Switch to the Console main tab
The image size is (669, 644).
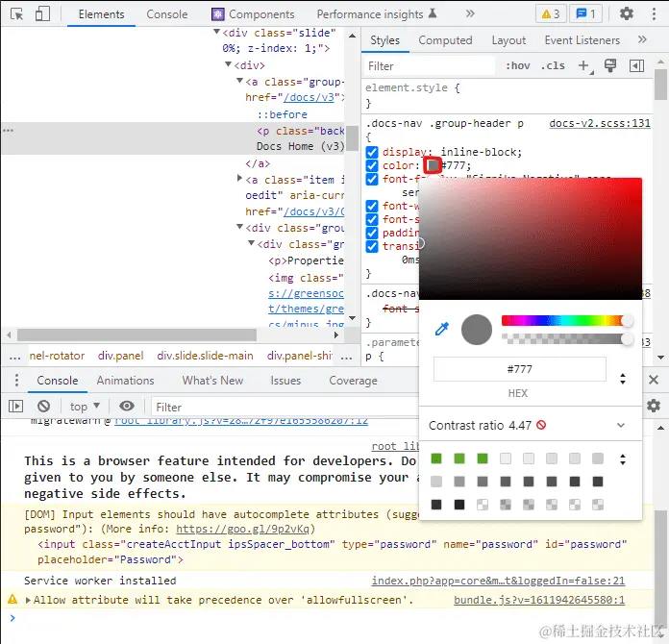click(167, 14)
